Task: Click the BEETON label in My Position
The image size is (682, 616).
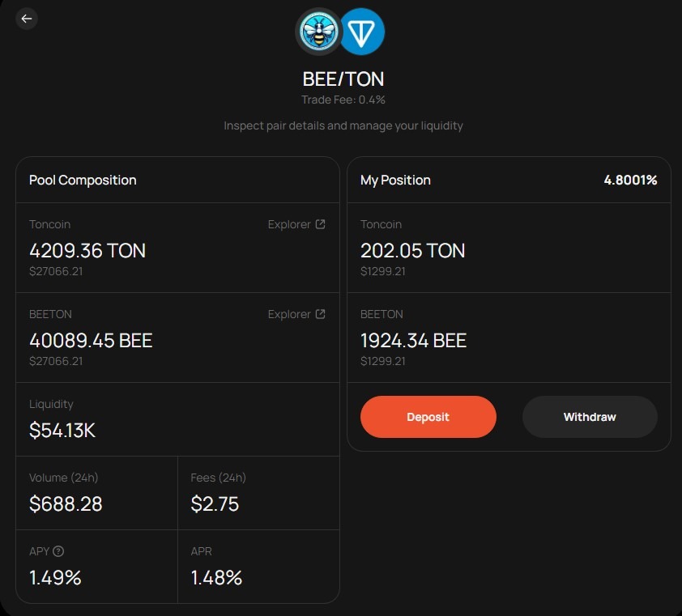Action: click(381, 314)
